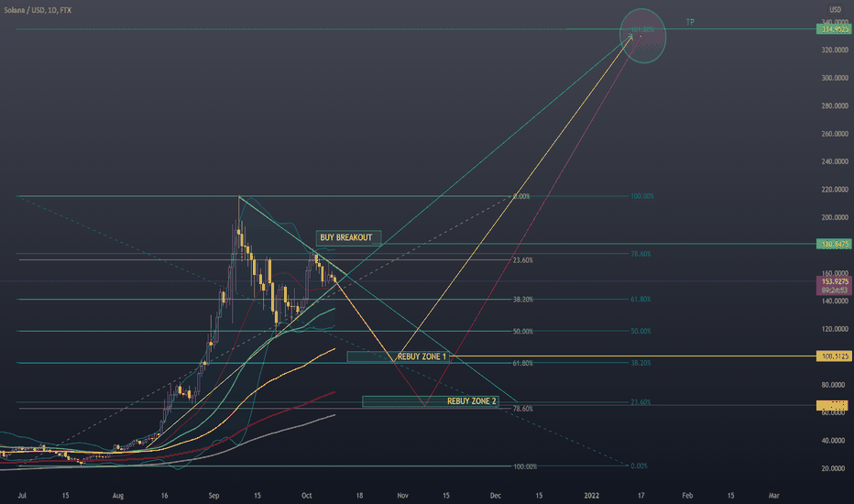854x504 pixels.
Task: Click the Mar date on time axis
Action: click(x=773, y=495)
